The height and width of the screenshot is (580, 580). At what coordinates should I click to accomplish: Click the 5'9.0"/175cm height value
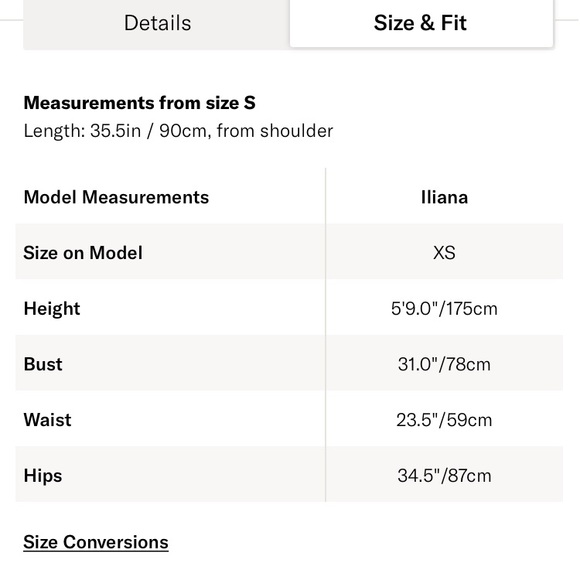pos(444,308)
